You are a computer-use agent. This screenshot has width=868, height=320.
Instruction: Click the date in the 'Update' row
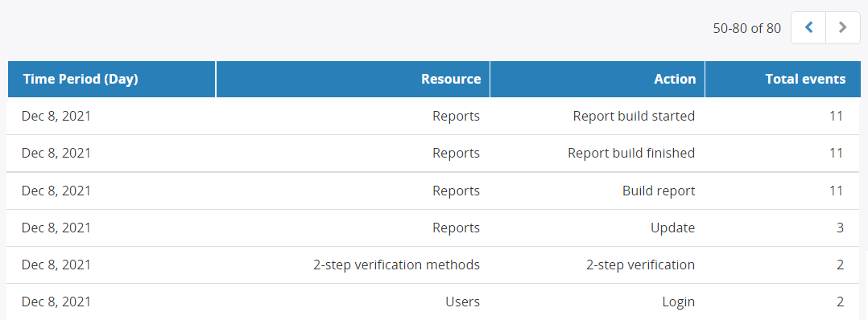pos(56,228)
